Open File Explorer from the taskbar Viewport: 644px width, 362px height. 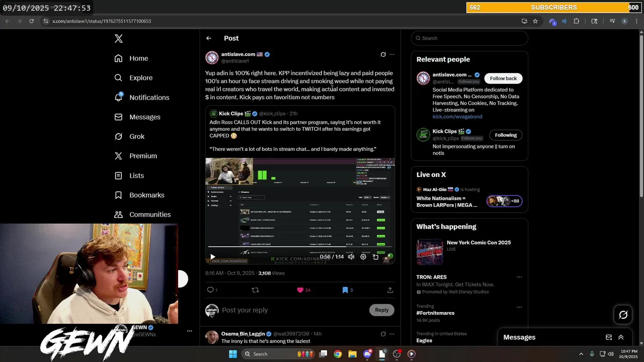(352, 354)
